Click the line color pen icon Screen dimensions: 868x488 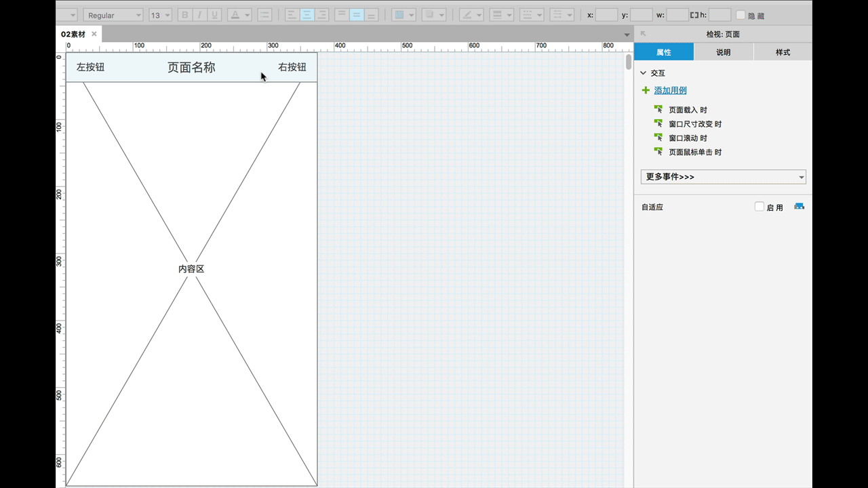[x=467, y=15]
